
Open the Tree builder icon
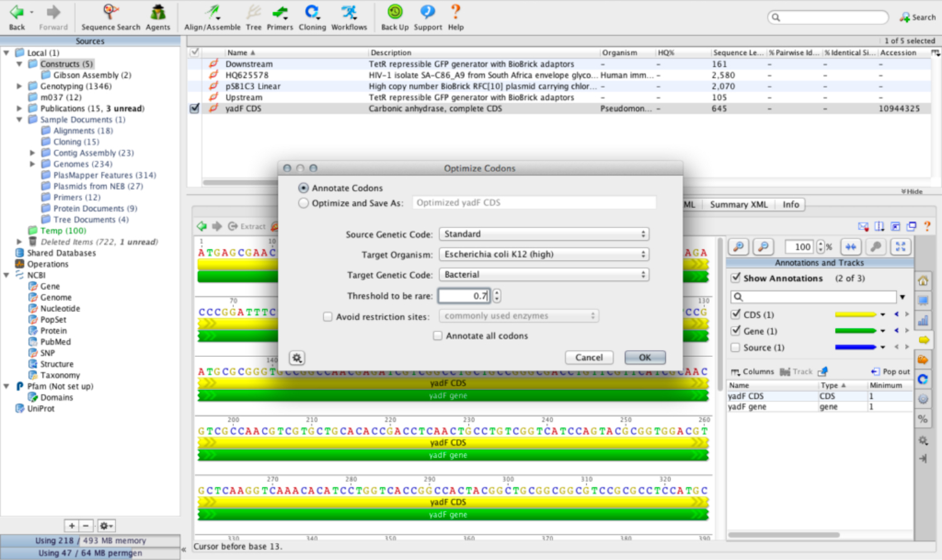[253, 17]
